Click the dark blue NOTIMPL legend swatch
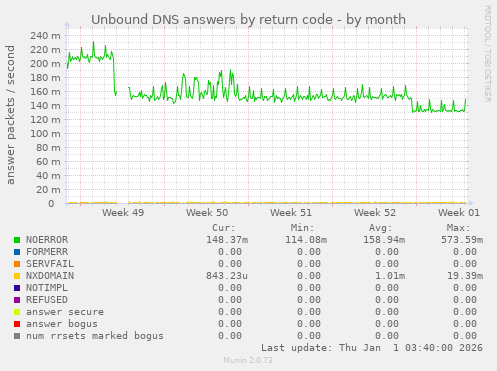The height and width of the screenshot is (371, 497). 17,288
